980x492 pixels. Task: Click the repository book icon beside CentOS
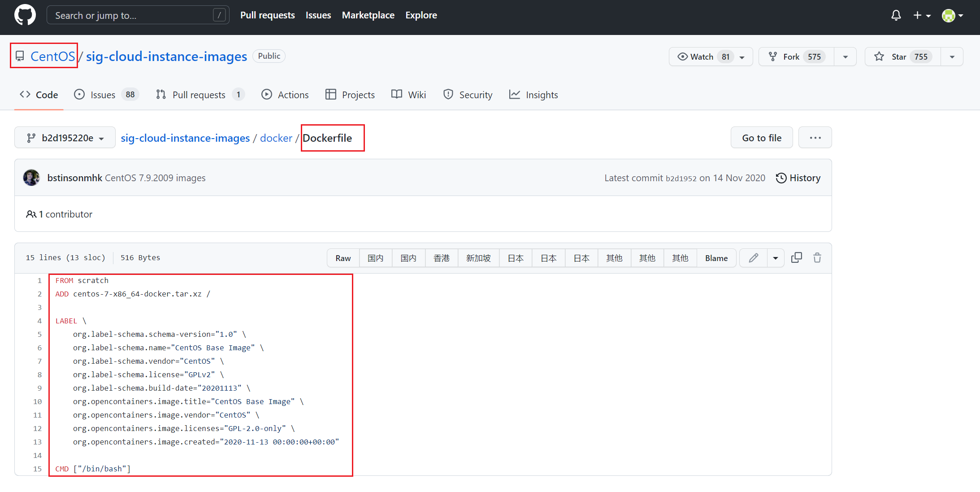(20, 56)
